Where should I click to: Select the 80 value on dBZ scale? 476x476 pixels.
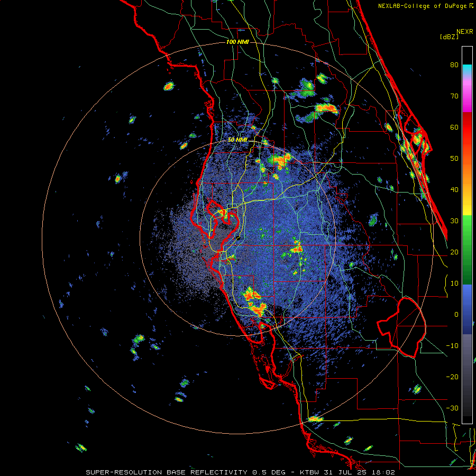pyautogui.click(x=454, y=65)
